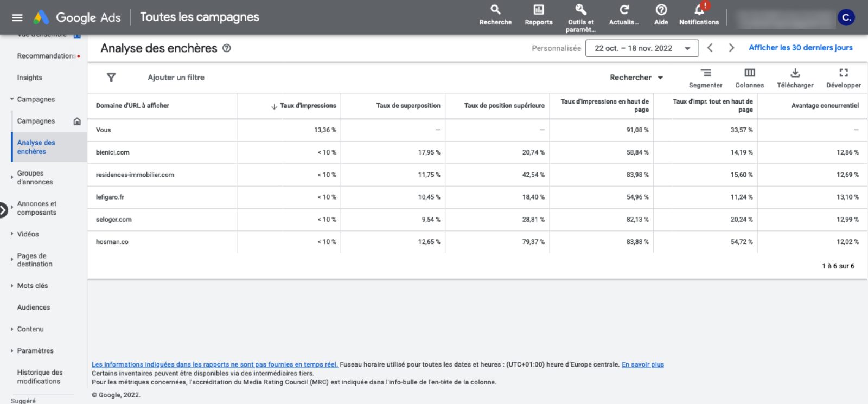Sort by Taux d'impressions column header
868x404 pixels.
coord(308,106)
